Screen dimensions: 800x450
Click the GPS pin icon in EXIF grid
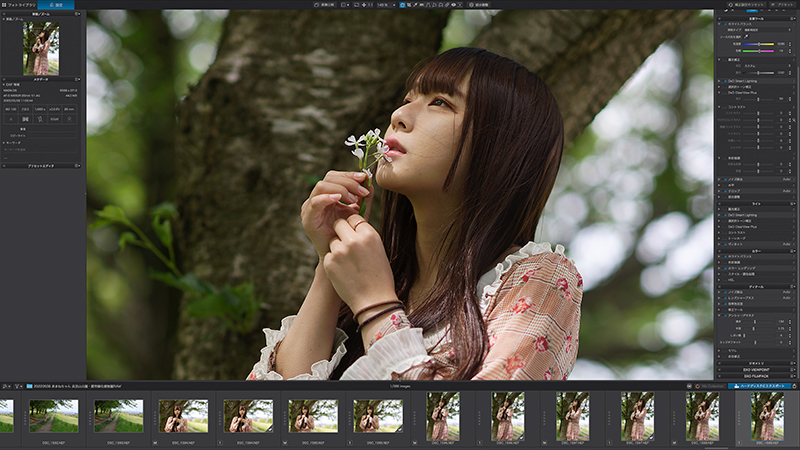point(69,119)
